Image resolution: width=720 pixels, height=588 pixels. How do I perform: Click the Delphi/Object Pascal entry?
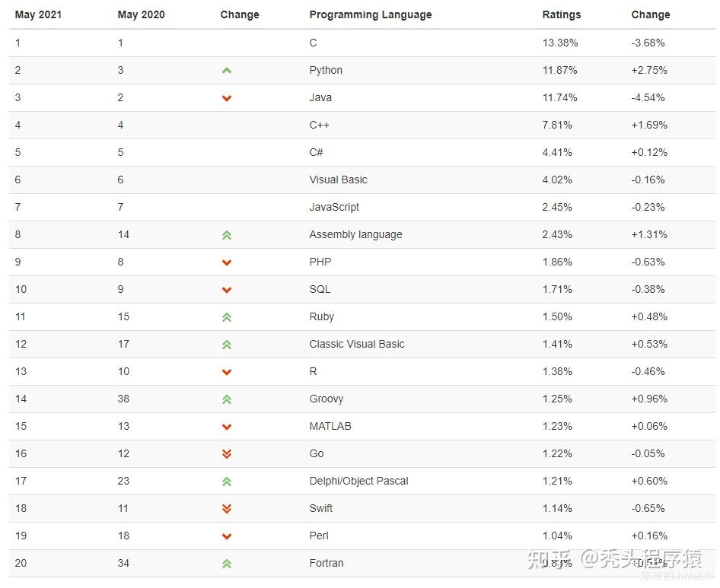pos(358,481)
